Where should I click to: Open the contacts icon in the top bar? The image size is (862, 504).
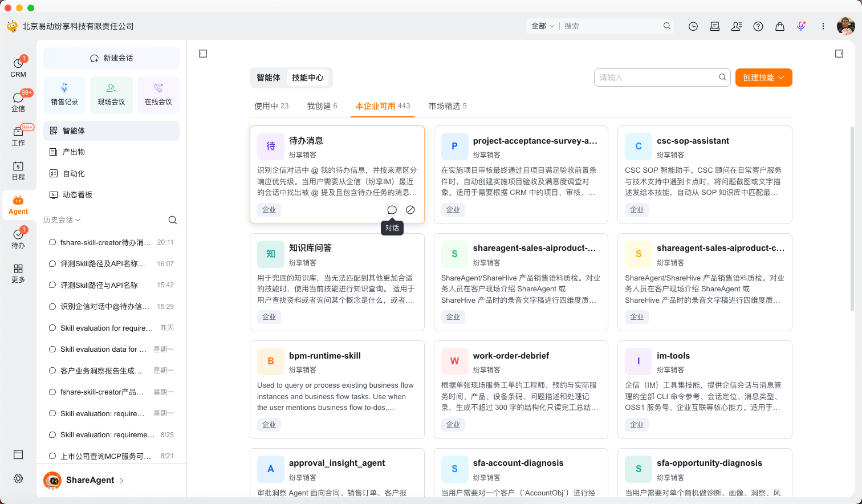[737, 26]
